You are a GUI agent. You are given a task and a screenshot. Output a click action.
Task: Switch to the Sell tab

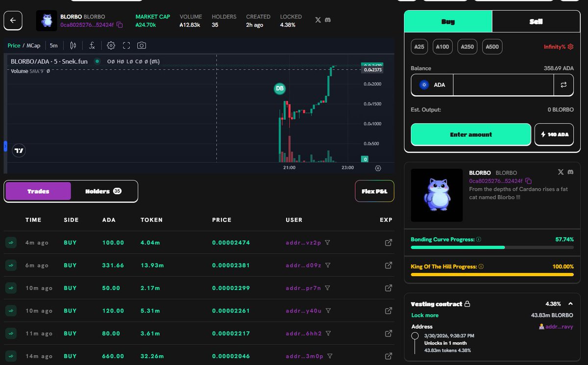tap(536, 22)
